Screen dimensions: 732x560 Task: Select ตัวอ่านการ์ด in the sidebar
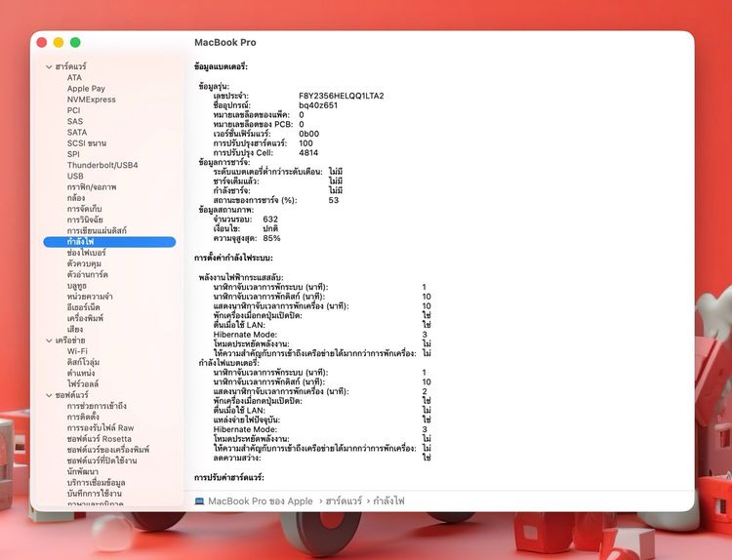87,275
